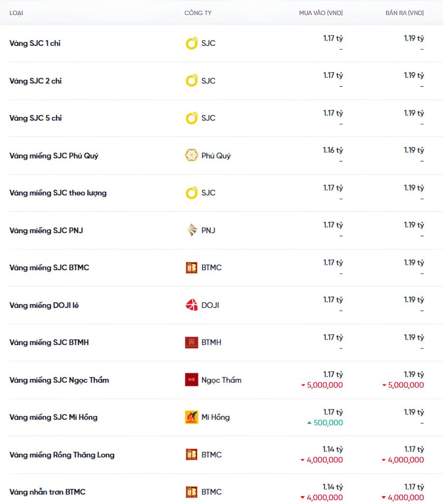Click the Mi Hồng company logo
The image size is (443, 504).
[x=191, y=417]
